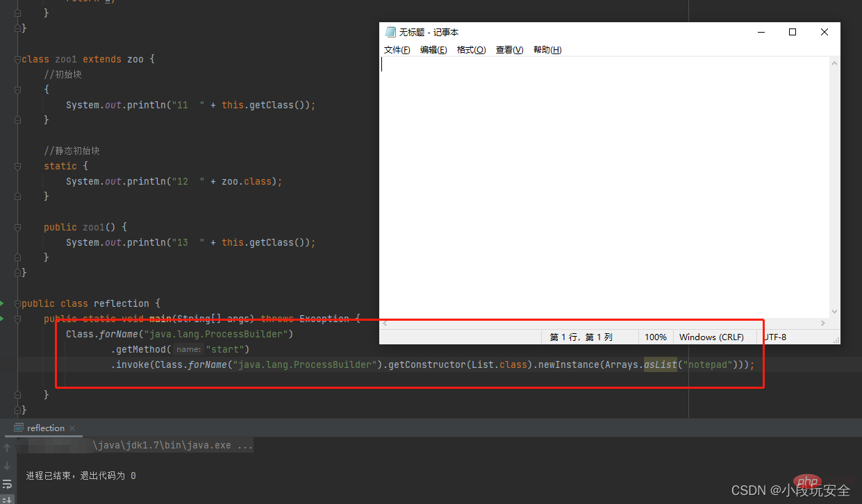Click fold end marker of main method closing brace
862x504 pixels.
(x=17, y=394)
